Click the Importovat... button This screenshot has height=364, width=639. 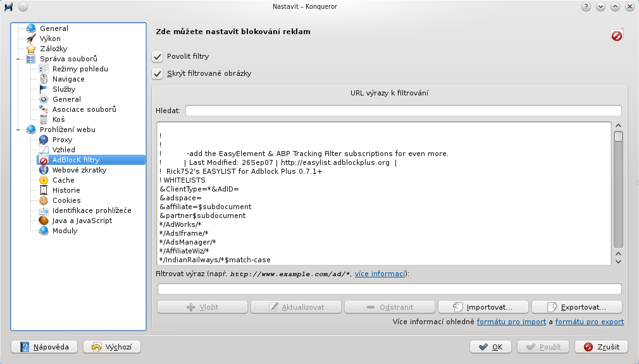pyautogui.click(x=483, y=307)
